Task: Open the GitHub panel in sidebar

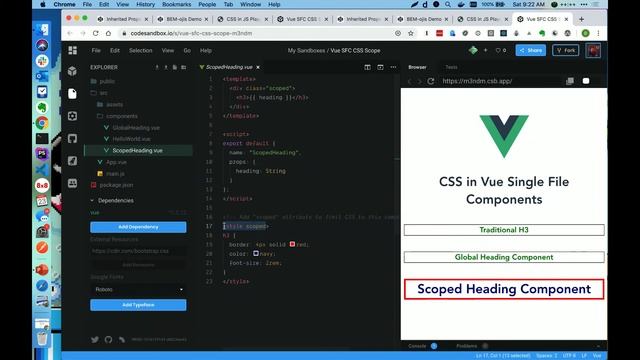Action: point(73,138)
